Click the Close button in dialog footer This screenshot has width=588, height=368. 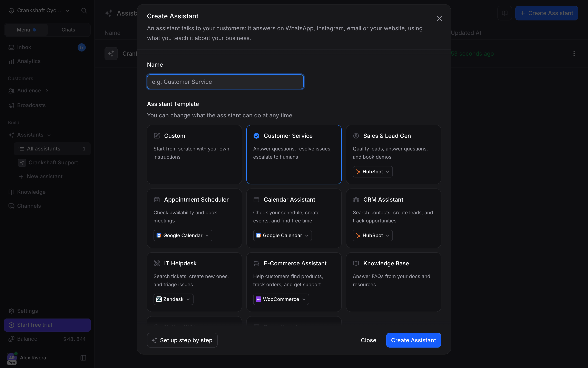(368, 340)
